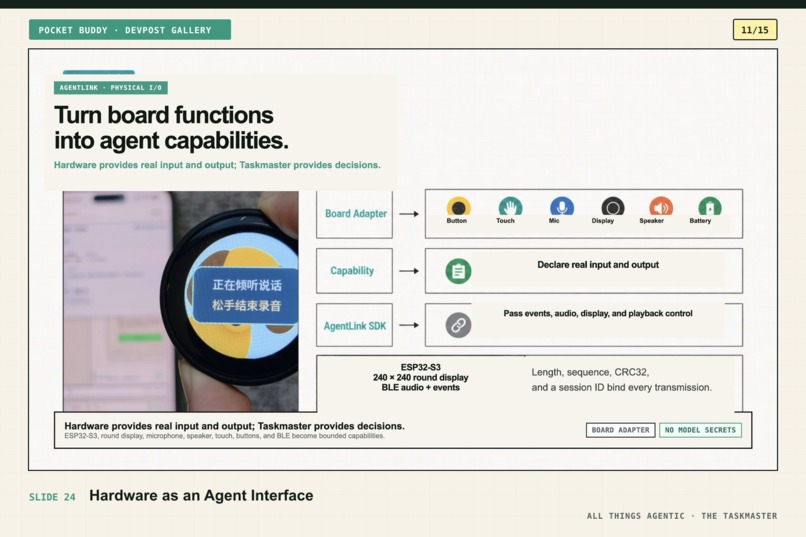806x537 pixels.
Task: Click the Pocket Buddy Devpost Gallery badge
Action: [130, 30]
